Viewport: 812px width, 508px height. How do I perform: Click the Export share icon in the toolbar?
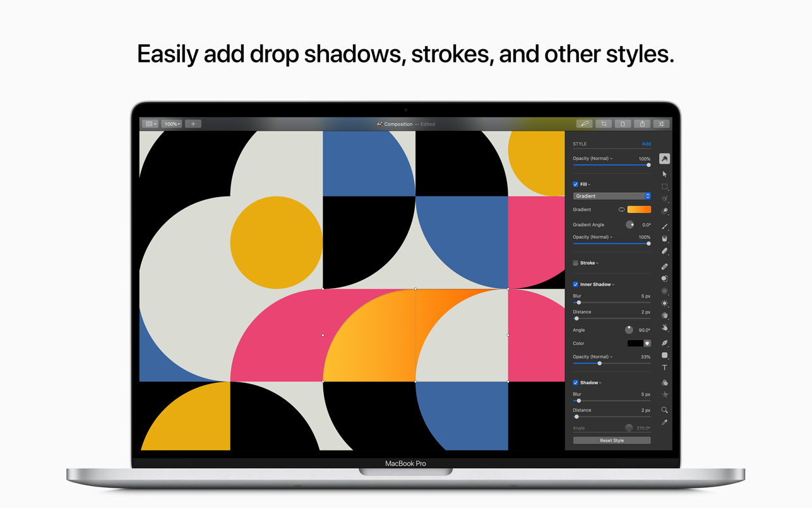pyautogui.click(x=642, y=124)
